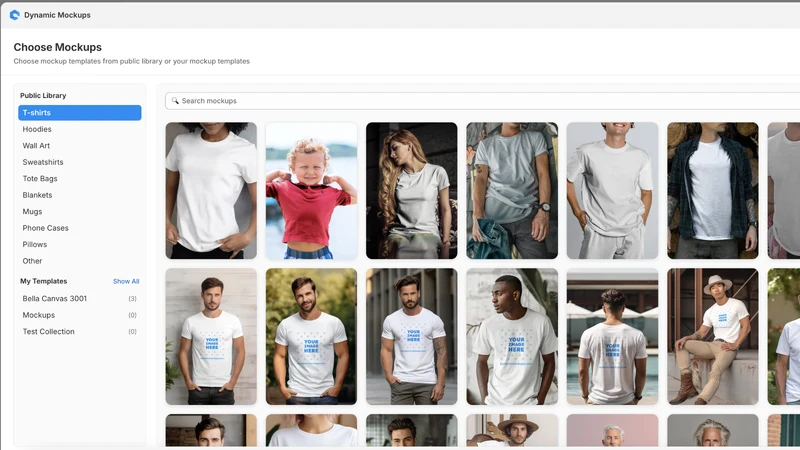Open the Sweatshirts category

click(80, 162)
